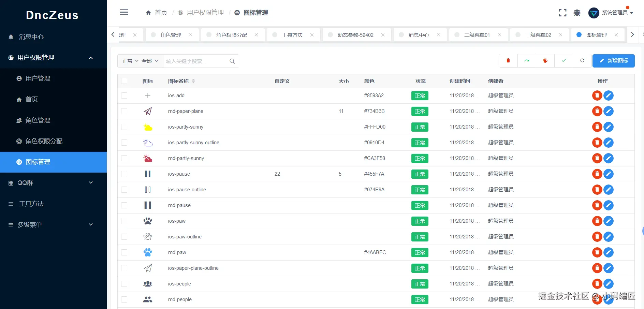
Task: Delete the ios-paw-outline row
Action: point(597,237)
